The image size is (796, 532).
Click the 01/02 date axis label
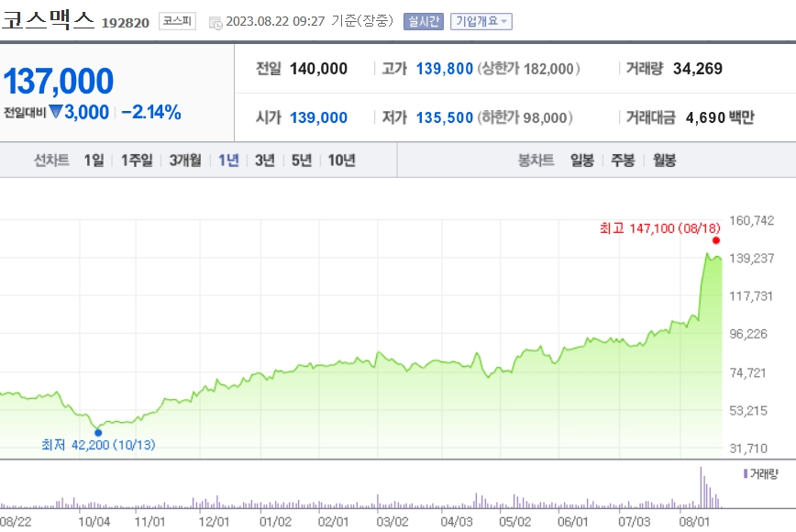coord(276,522)
